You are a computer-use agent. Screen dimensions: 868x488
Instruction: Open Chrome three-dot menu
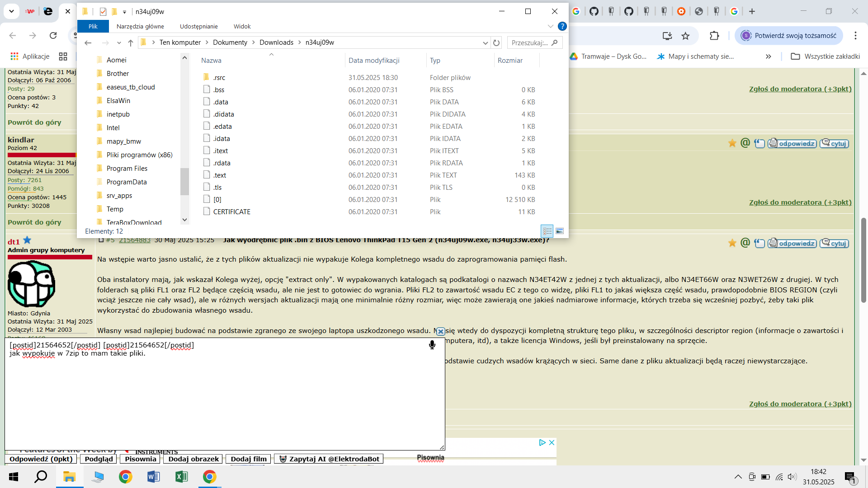[855, 36]
